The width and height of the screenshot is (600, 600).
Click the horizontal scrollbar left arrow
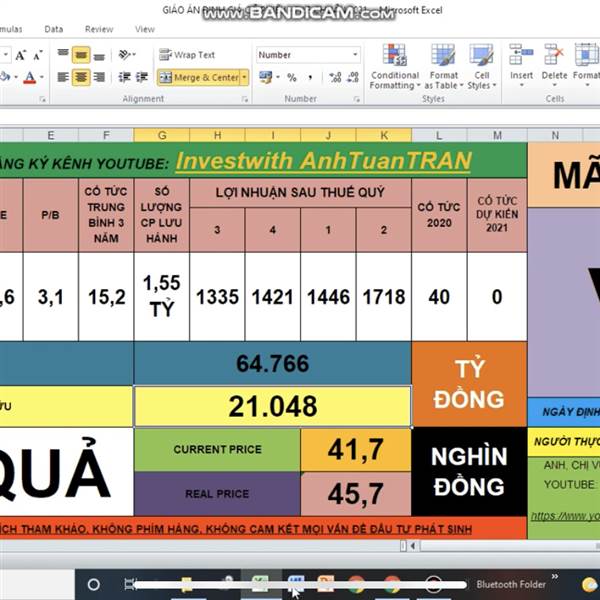(x=413, y=546)
